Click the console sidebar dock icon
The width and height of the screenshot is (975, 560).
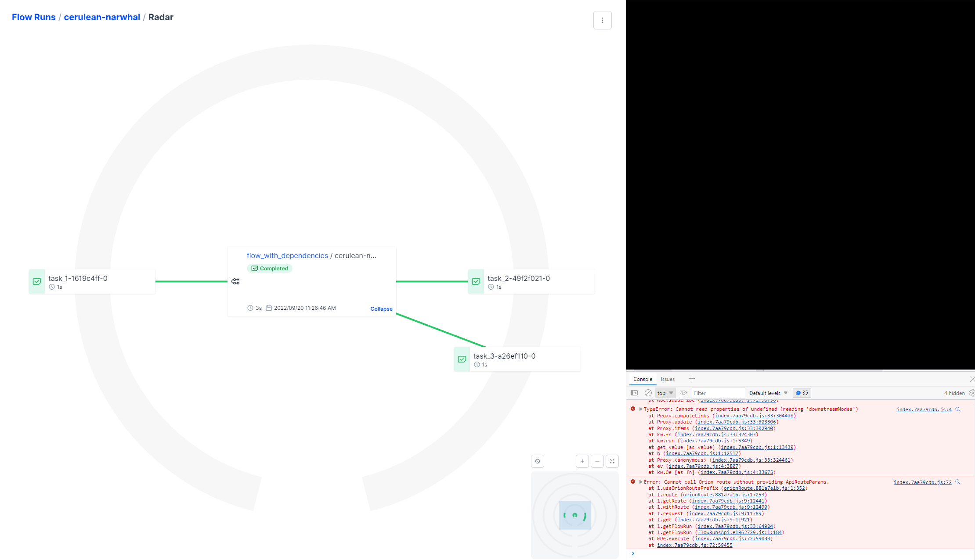pos(634,393)
